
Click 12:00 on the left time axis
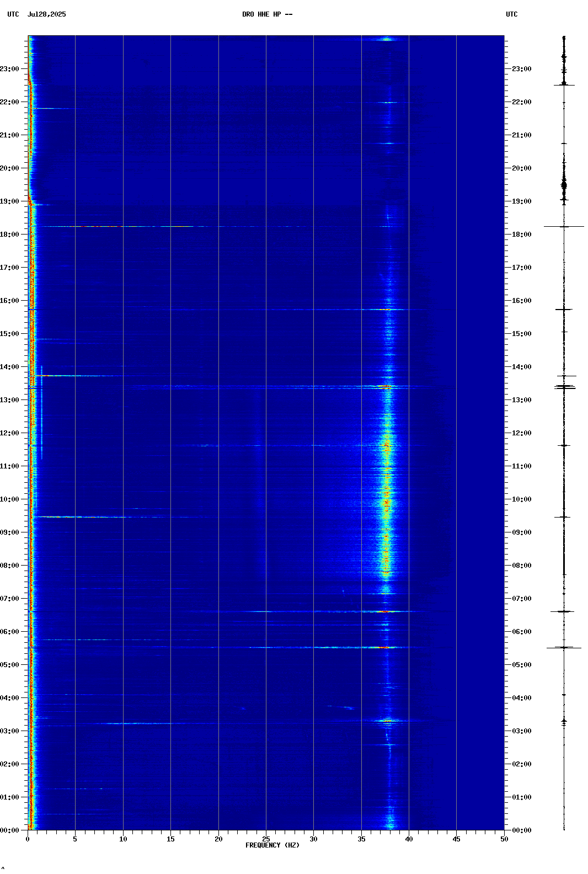pos(9,433)
